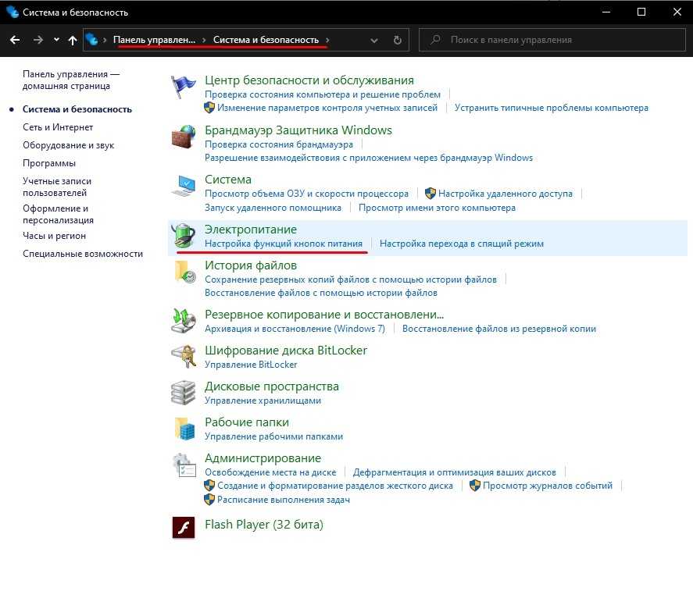Click the Администрирование gear icon
This screenshot has width=693, height=616.
pos(184,466)
